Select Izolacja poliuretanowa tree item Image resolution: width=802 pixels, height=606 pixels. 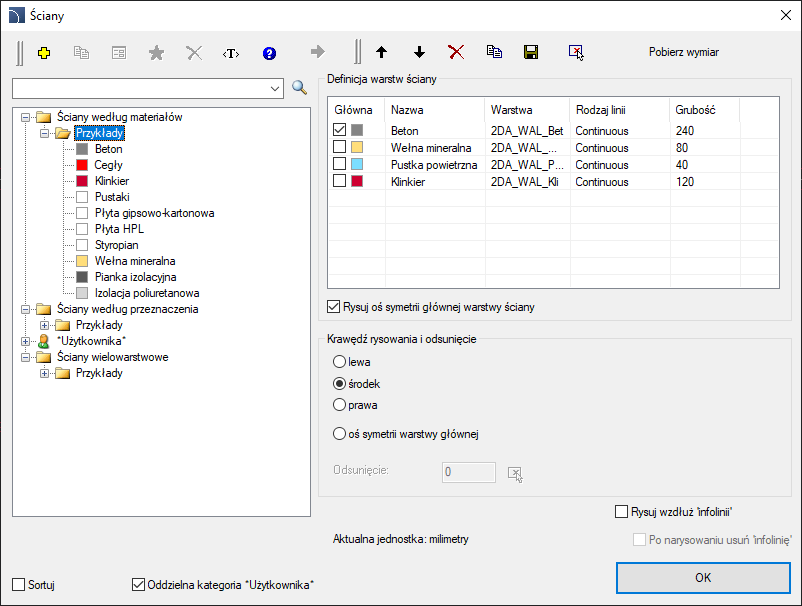[x=147, y=293]
